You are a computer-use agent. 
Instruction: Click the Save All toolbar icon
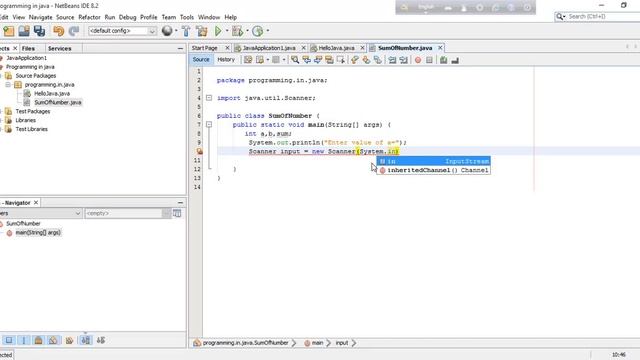click(x=40, y=31)
